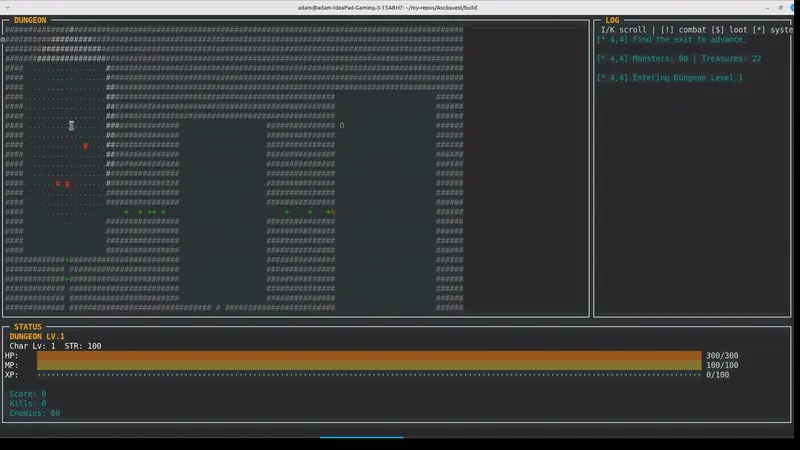Screen dimensions: 800x450
Task: Click the I/K scroll hint in the log
Action: click(x=623, y=30)
